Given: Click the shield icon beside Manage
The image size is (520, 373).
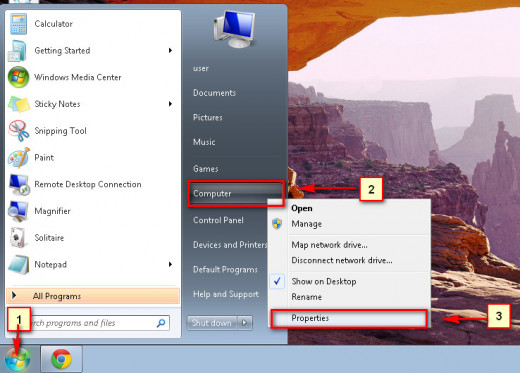Looking at the screenshot, I should click(x=277, y=224).
